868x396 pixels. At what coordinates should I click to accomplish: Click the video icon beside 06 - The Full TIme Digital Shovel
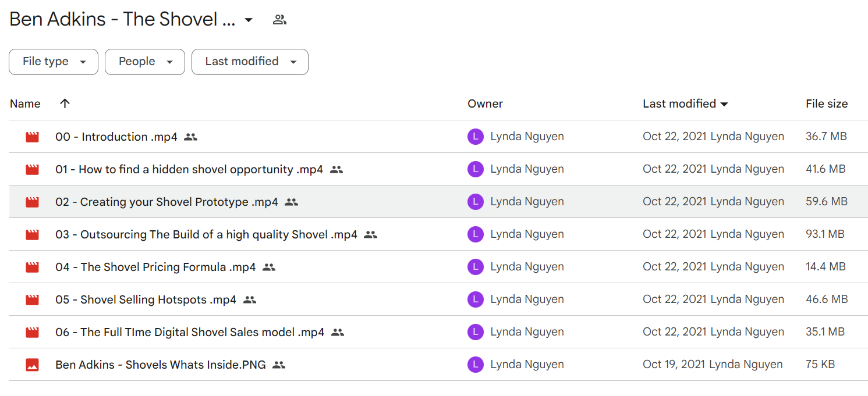(32, 333)
